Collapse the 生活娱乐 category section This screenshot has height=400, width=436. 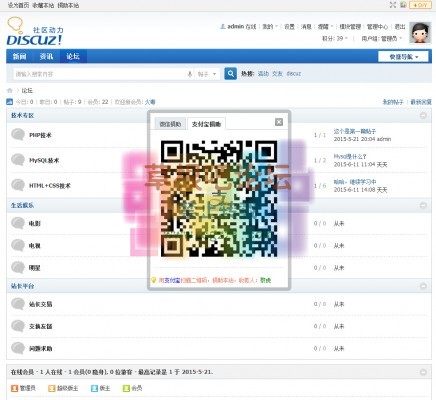click(423, 205)
